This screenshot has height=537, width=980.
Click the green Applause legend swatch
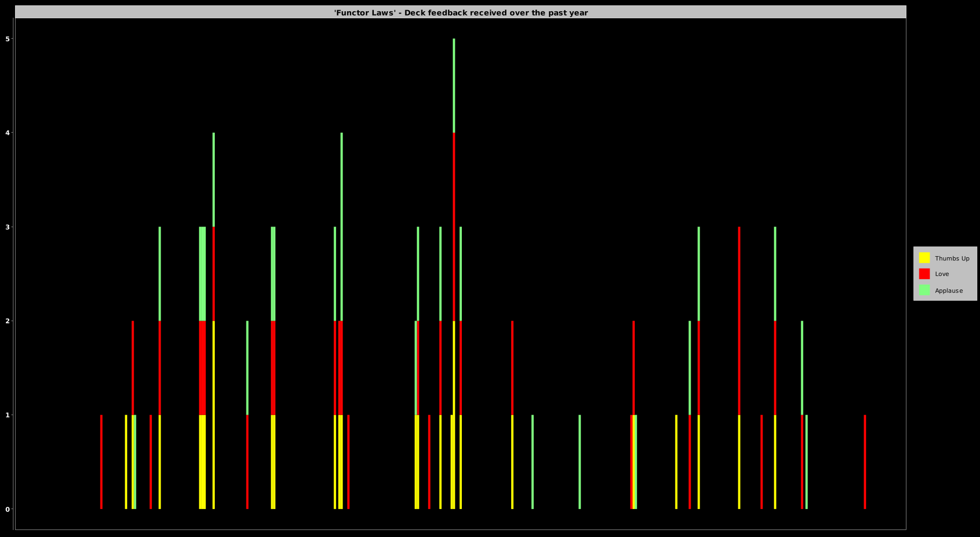(924, 290)
